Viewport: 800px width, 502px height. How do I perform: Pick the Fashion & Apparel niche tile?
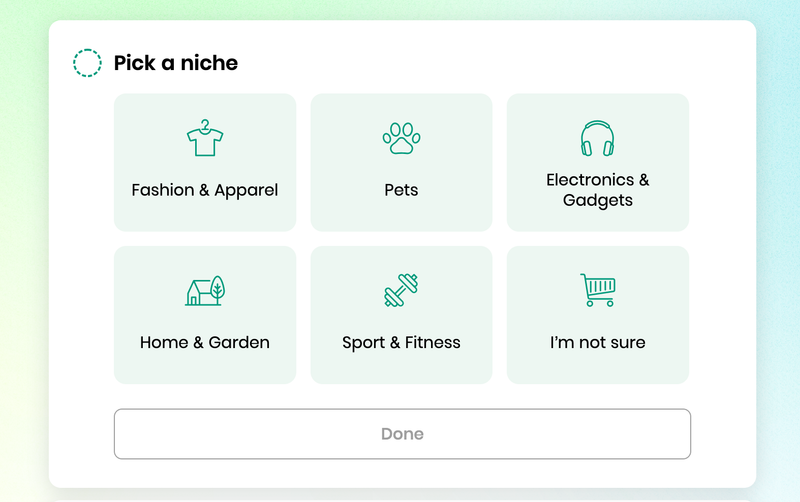pos(205,162)
